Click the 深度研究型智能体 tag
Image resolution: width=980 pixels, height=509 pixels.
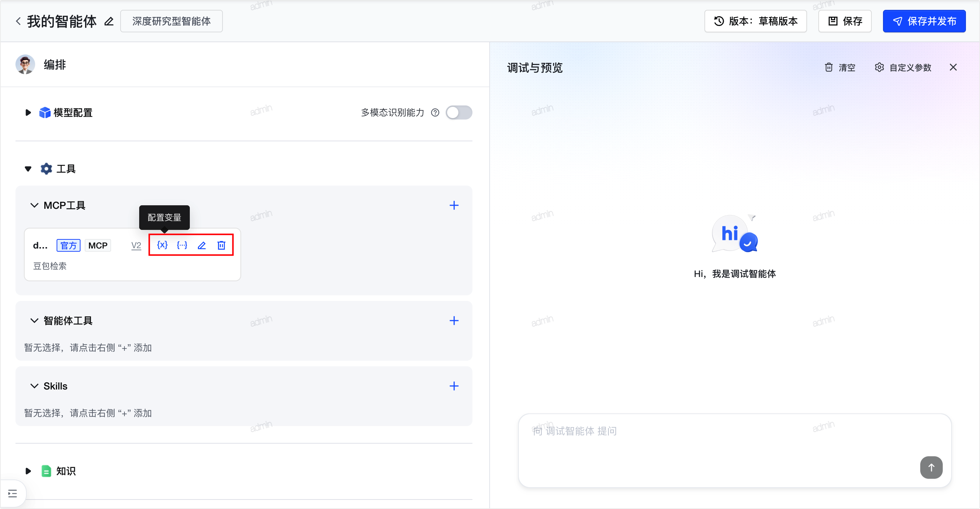click(171, 21)
